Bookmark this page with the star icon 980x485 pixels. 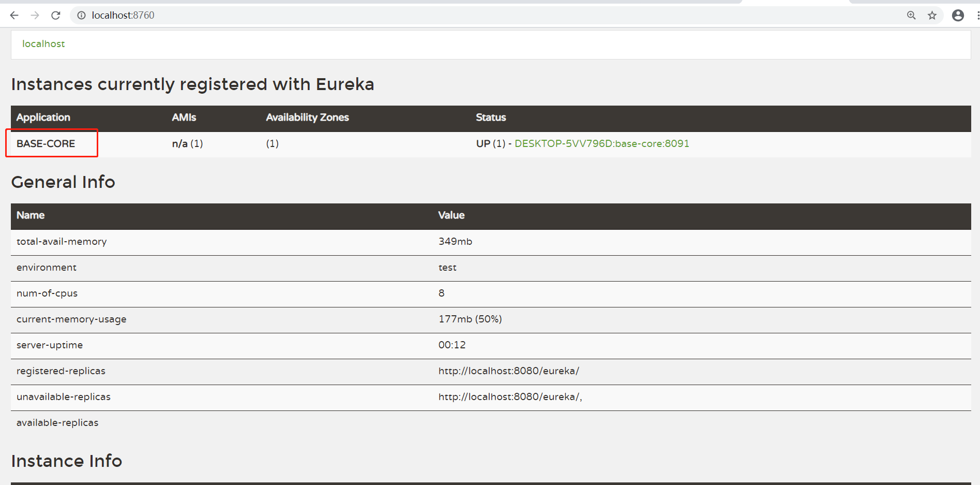point(932,16)
